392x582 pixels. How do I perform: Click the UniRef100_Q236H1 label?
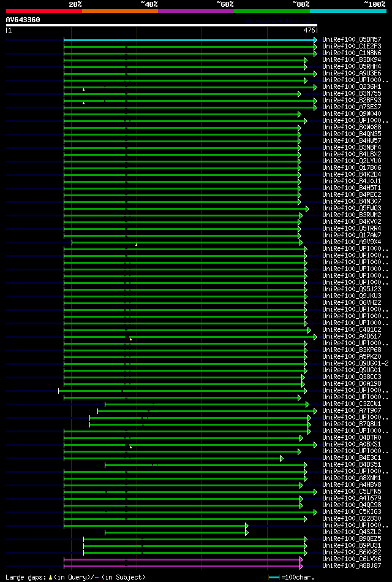(x=352, y=87)
